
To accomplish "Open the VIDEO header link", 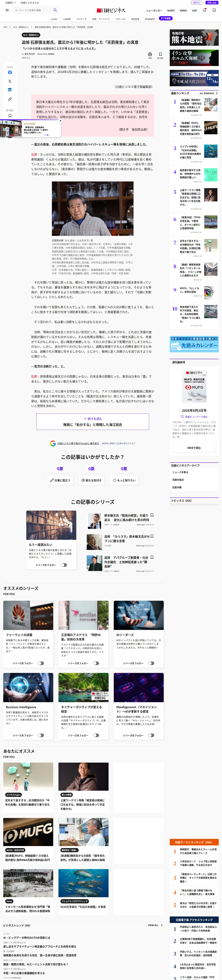I will tap(183, 11).
